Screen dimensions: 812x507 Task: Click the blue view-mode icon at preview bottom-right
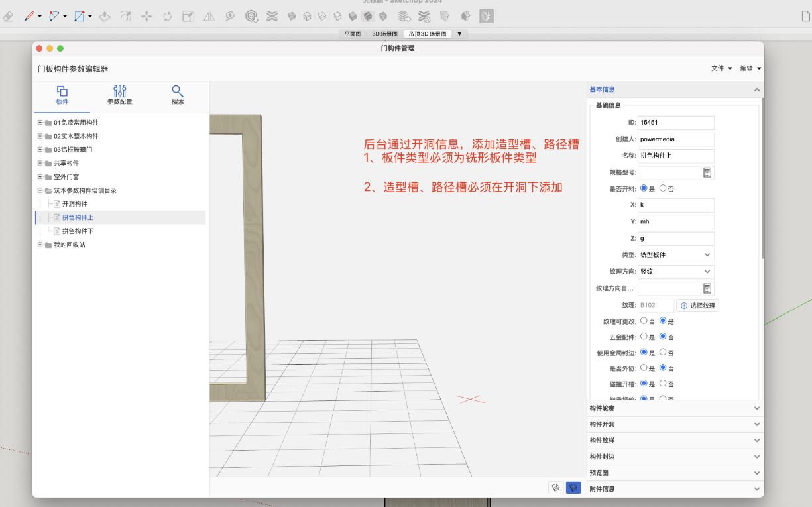[573, 488]
